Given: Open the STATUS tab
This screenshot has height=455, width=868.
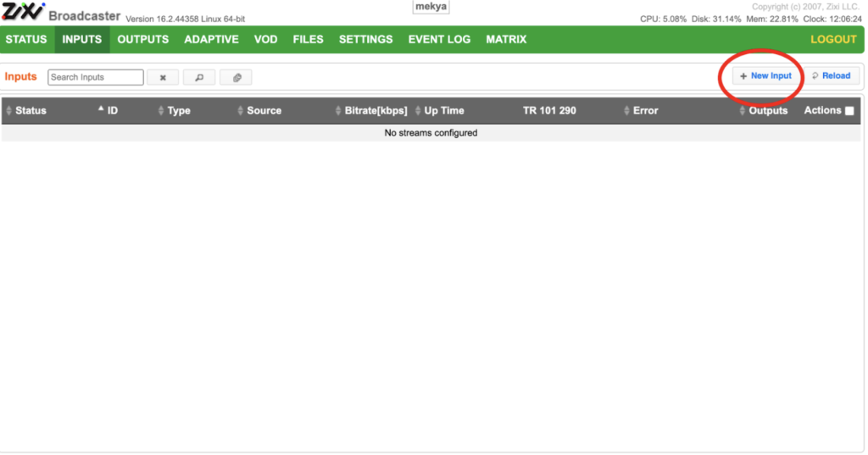Looking at the screenshot, I should pos(26,39).
